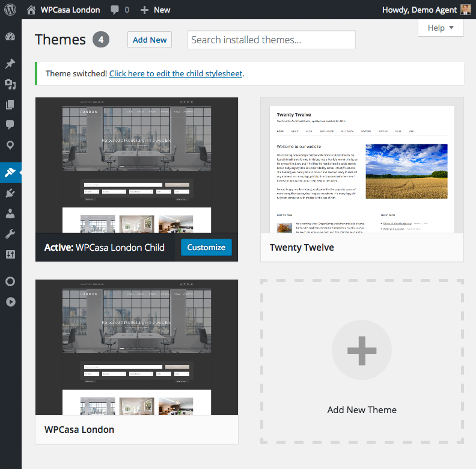The image size is (476, 469).
Task: Open Plugins sidebar icon
Action: 10,193
